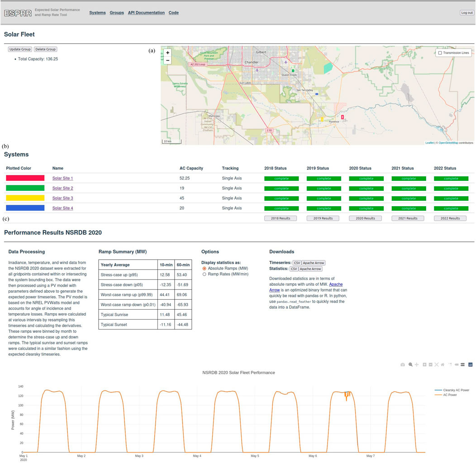The image size is (476, 463).
Task: Click the Worst-case ramp up (p99.99) row label
Action: point(127,295)
